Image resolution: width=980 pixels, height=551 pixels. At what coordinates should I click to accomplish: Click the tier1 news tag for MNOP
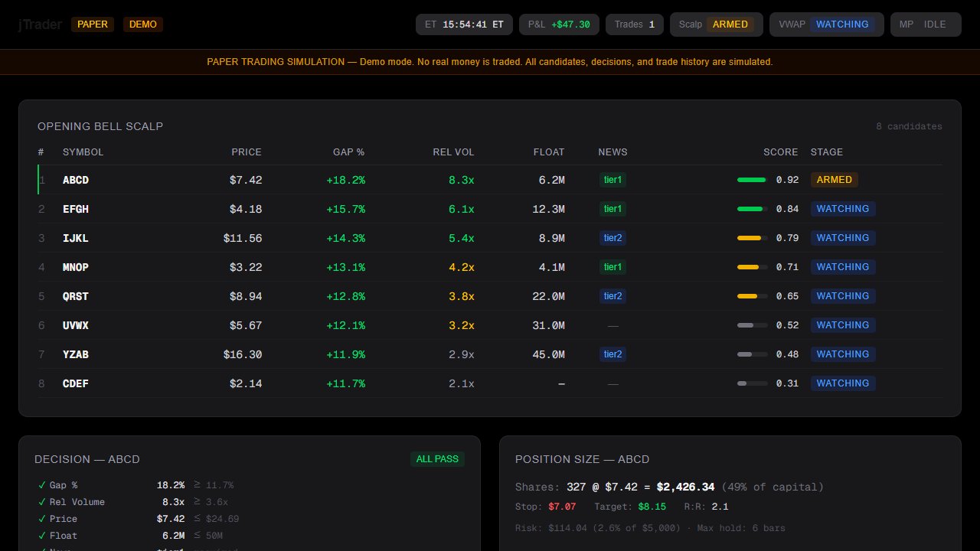[612, 267]
